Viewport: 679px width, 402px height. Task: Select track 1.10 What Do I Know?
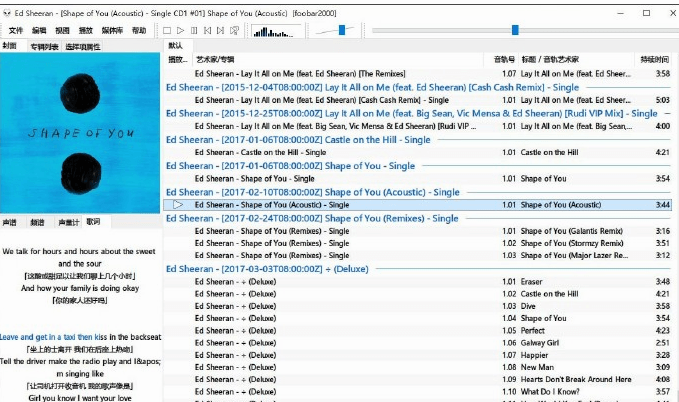pyautogui.click(x=418, y=392)
